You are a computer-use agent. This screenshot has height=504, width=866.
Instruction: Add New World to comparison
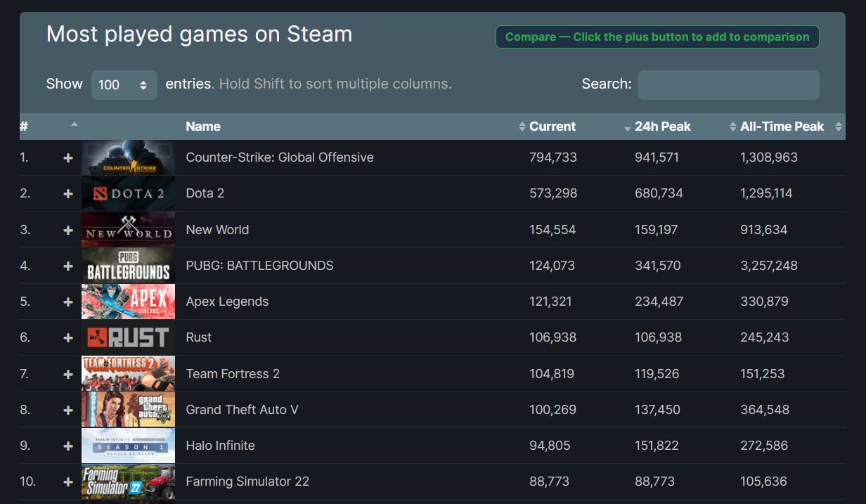point(68,230)
